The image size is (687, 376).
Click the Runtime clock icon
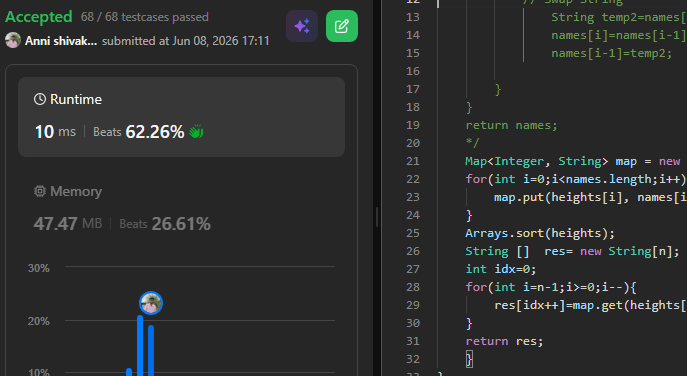point(40,99)
